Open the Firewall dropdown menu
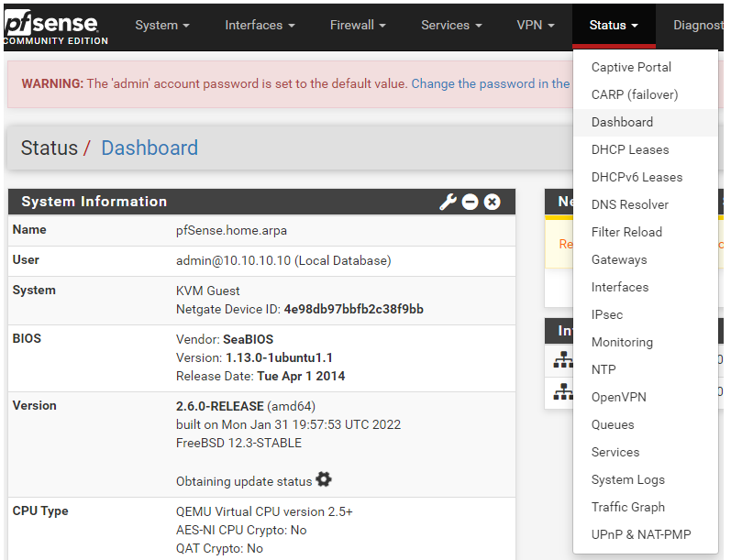731x560 pixels. [358, 25]
